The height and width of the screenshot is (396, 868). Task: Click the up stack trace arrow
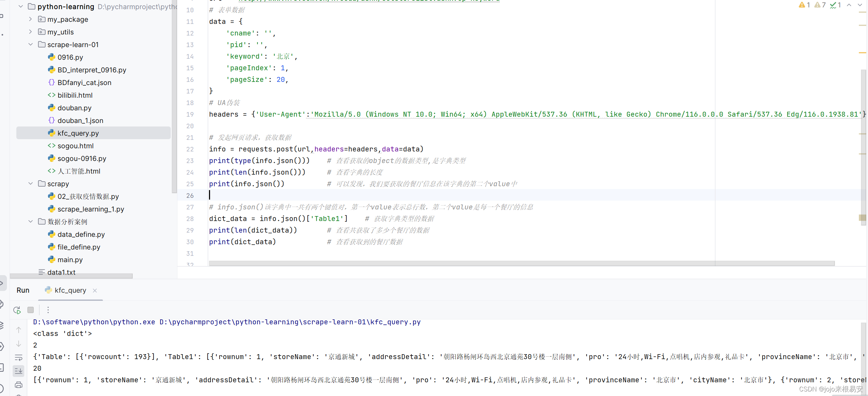click(x=19, y=330)
